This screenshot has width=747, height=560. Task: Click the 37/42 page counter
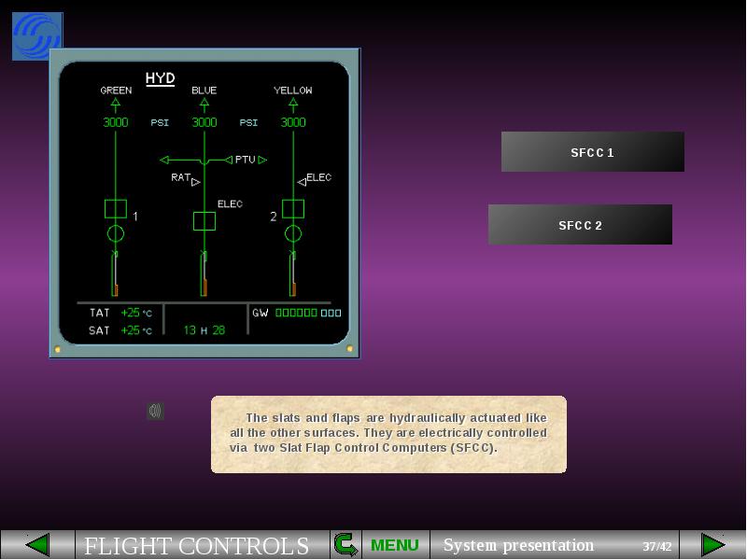pos(656,546)
